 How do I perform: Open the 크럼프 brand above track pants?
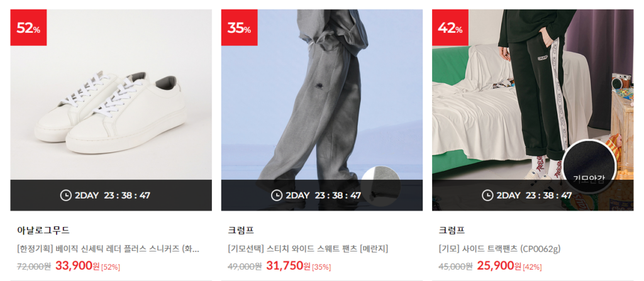pos(452,230)
